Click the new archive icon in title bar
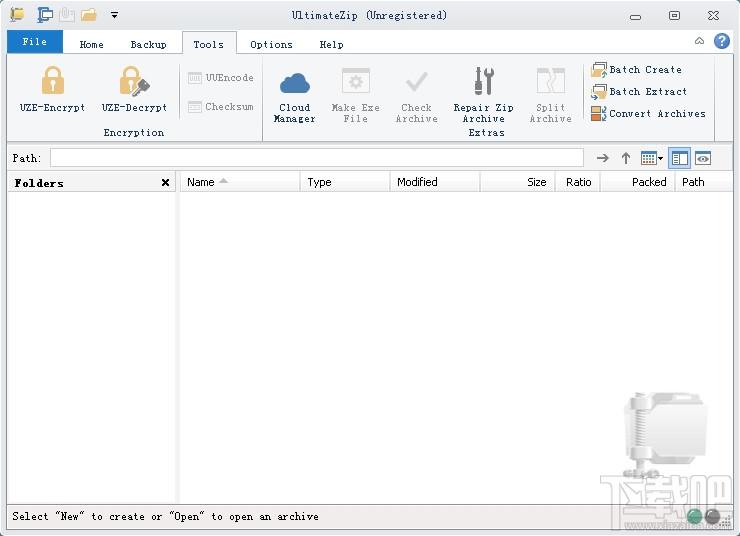The width and height of the screenshot is (740, 536). coord(44,15)
